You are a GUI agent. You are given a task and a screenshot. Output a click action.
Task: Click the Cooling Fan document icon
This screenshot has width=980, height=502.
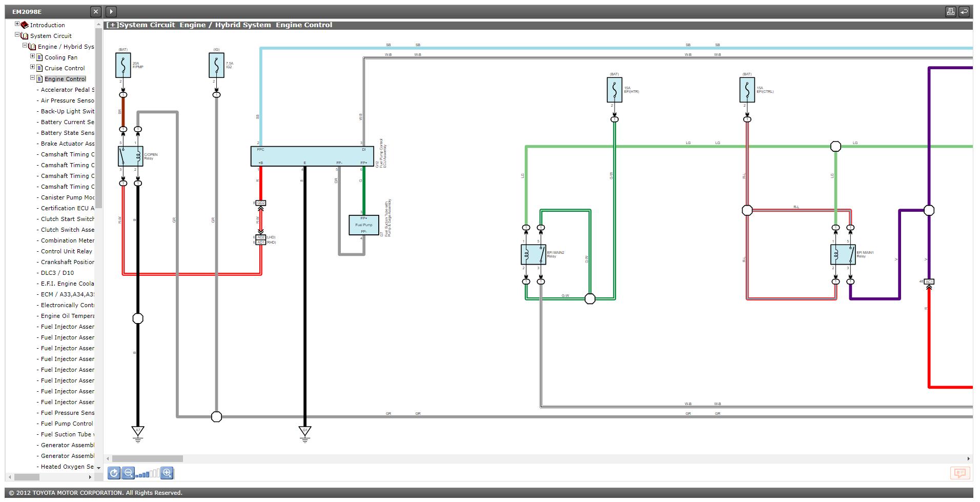[x=39, y=57]
